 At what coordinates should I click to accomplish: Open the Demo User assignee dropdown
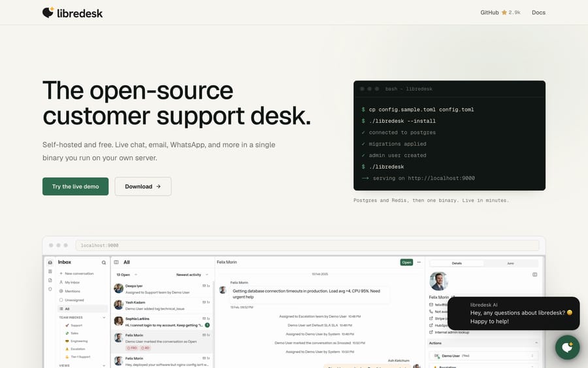(x=483, y=356)
